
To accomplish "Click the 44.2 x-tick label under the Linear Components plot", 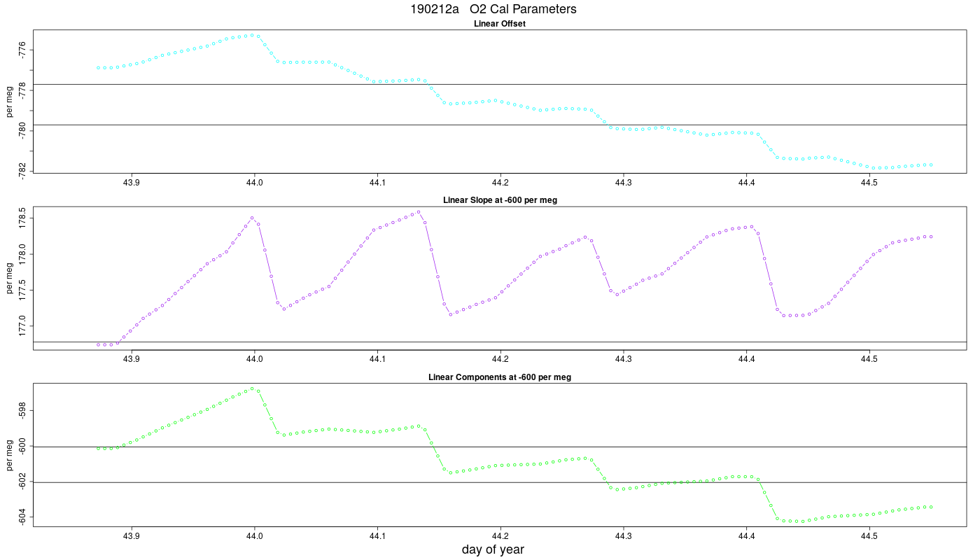I will click(x=500, y=536).
